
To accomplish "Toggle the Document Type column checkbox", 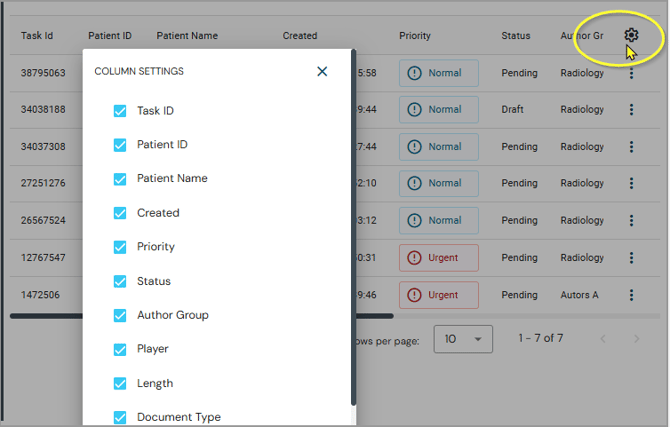I will [120, 417].
